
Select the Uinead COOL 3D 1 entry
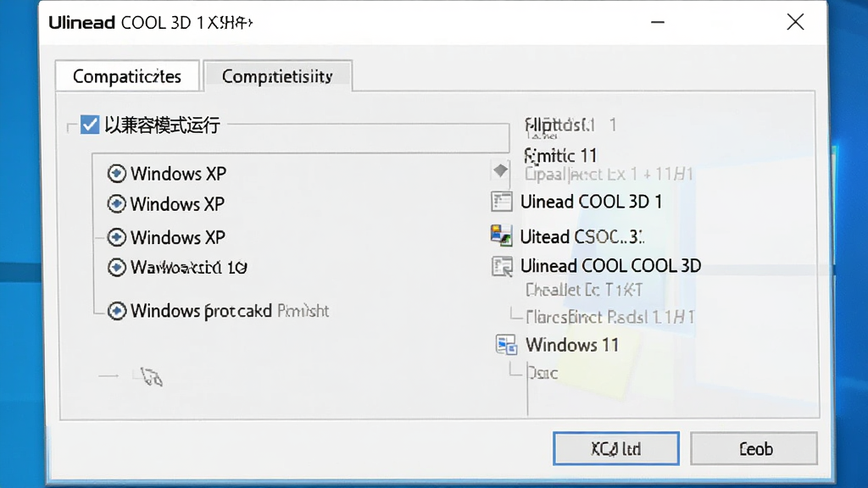[591, 202]
